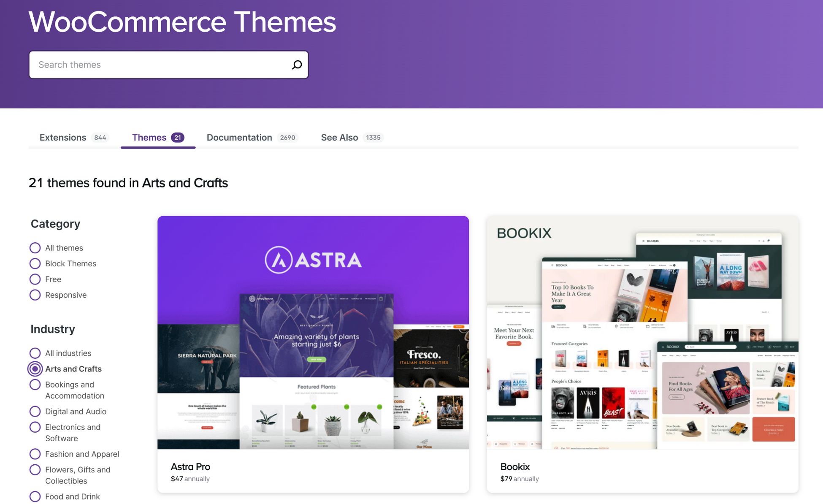The height and width of the screenshot is (504, 823).
Task: Select the Free category radio
Action: (35, 279)
